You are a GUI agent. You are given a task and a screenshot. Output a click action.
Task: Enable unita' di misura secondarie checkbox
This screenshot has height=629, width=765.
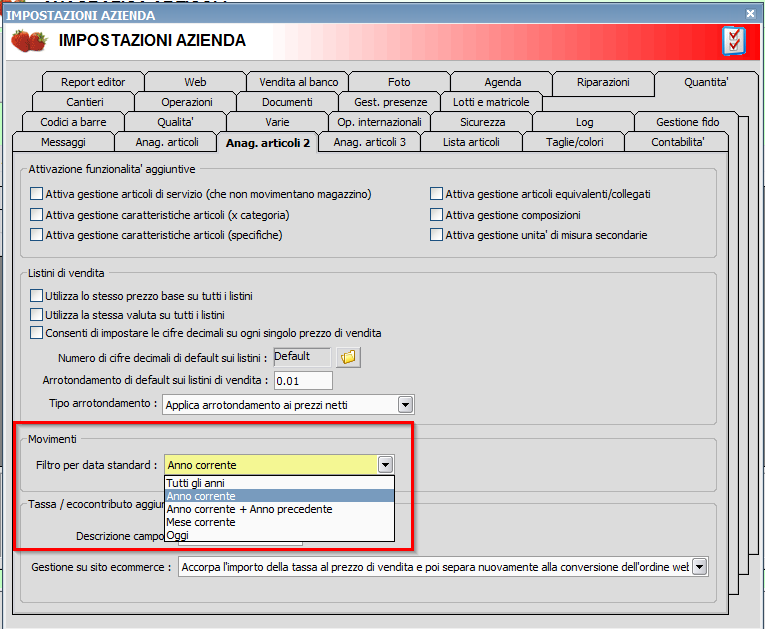tap(436, 235)
